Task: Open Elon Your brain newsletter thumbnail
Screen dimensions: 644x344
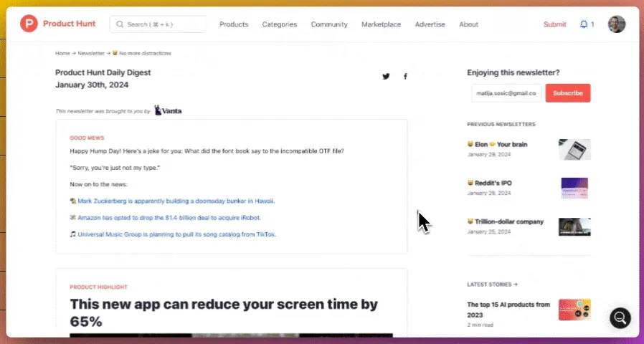Action: click(x=574, y=149)
